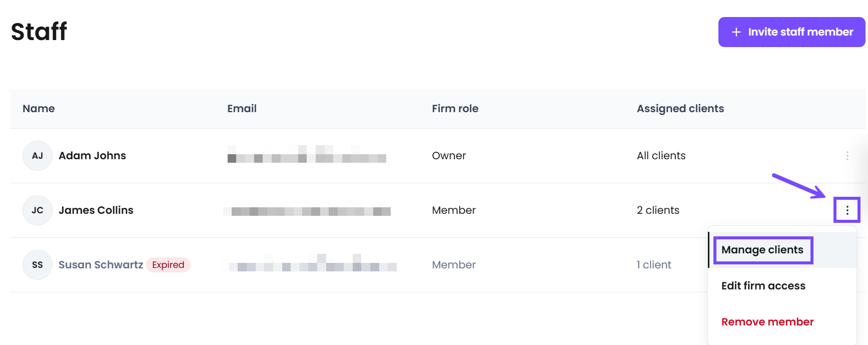Click the Assigned clients column header
The width and height of the screenshot is (868, 345).
[x=680, y=109]
